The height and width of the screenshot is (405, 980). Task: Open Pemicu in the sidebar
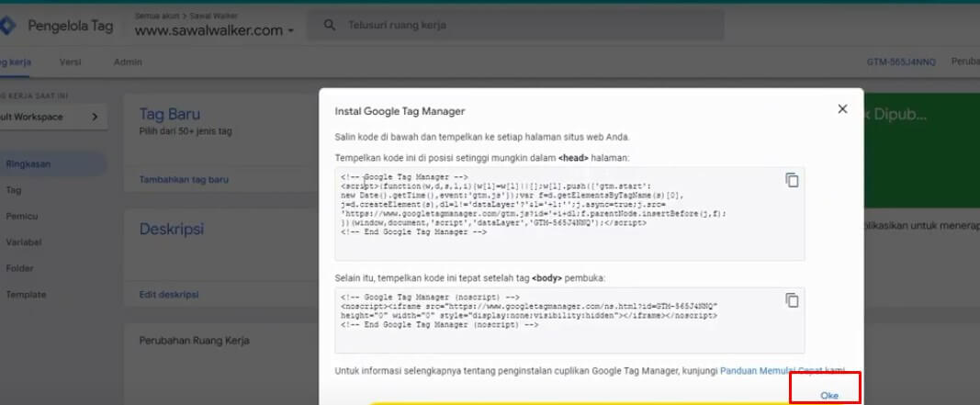pyautogui.click(x=22, y=216)
